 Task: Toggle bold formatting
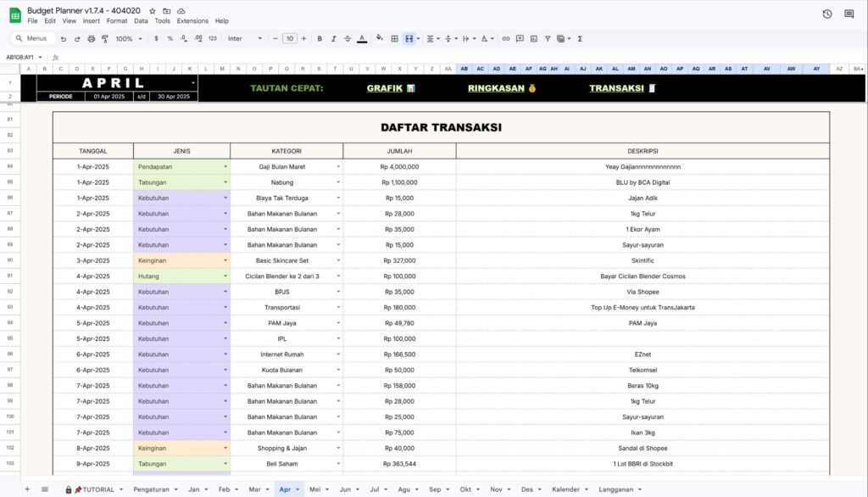pos(320,39)
